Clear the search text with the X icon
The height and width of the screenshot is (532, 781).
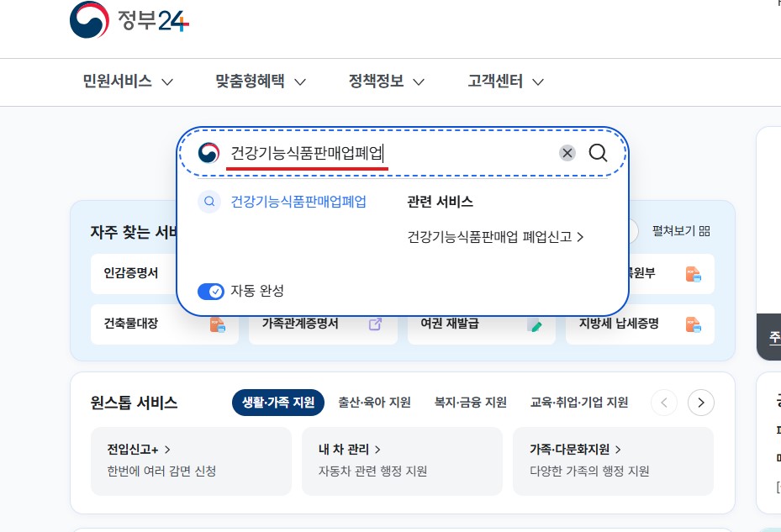pos(568,152)
